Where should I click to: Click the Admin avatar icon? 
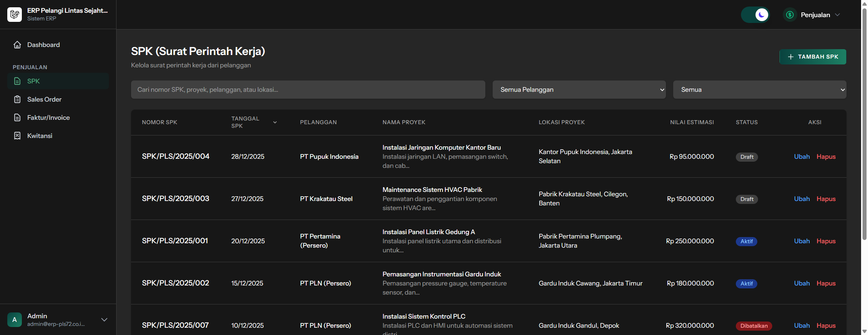click(15, 320)
